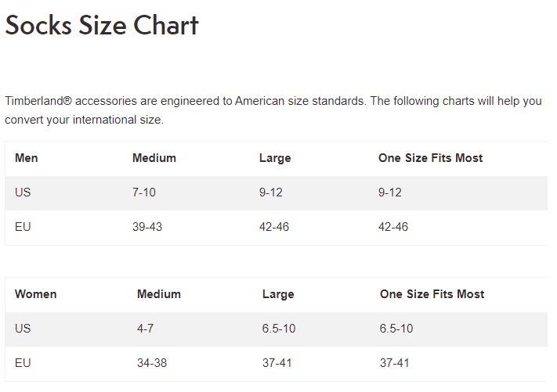Click Medium header in the Women table
This screenshot has height=392, width=557.
click(x=159, y=295)
